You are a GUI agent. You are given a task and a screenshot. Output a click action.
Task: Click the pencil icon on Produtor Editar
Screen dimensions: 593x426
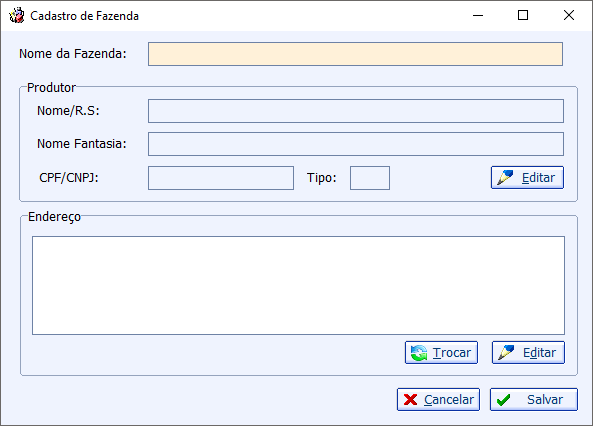pyautogui.click(x=505, y=177)
